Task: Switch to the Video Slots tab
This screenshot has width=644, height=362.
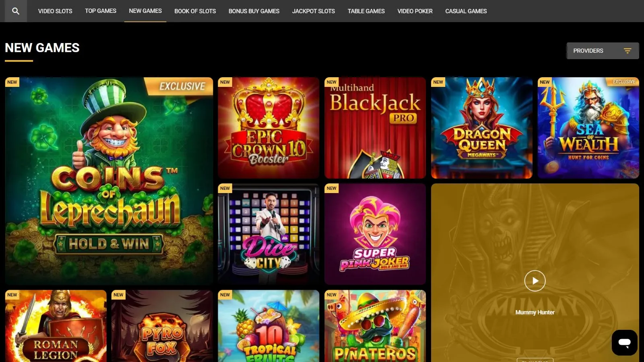Action: tap(55, 11)
